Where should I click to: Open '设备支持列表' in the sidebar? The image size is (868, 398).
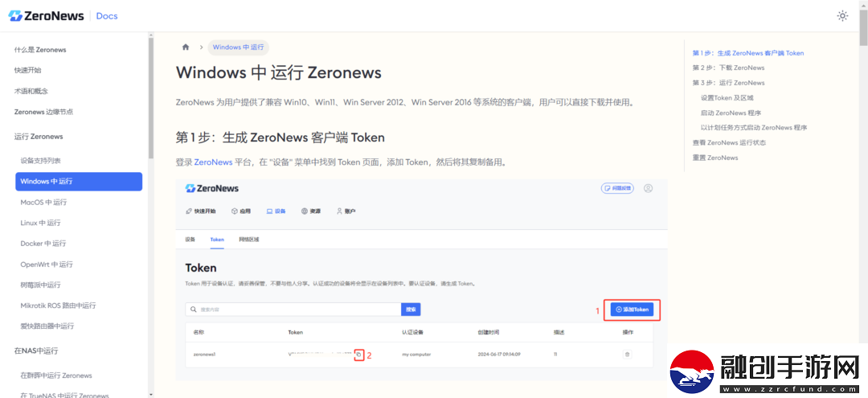click(x=40, y=161)
